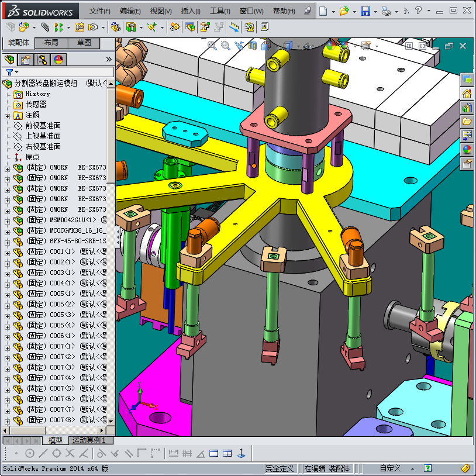Viewport: 476px width, 476px height.
Task: Click the Show Hidden Components icon
Action: [x=115, y=27]
